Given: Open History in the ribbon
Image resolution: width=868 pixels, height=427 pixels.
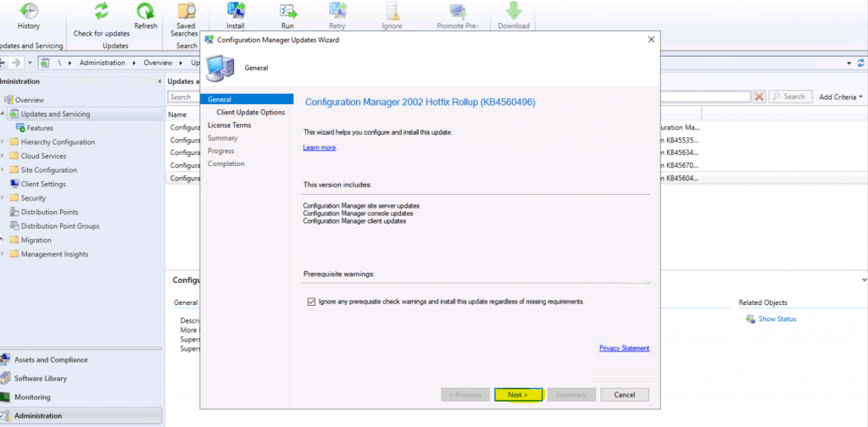Looking at the screenshot, I should pos(29,15).
